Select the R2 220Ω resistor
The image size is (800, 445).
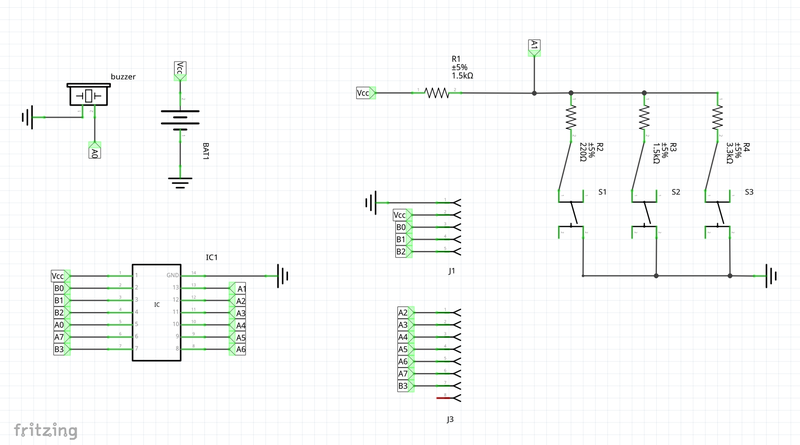click(571, 119)
